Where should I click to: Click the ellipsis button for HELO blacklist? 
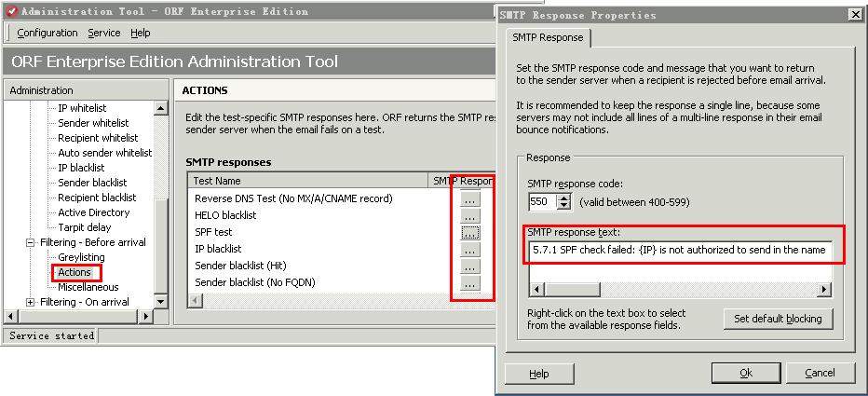470,216
